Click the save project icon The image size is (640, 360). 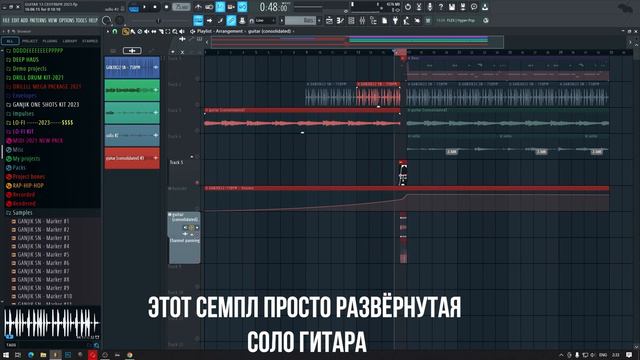(x=451, y=7)
